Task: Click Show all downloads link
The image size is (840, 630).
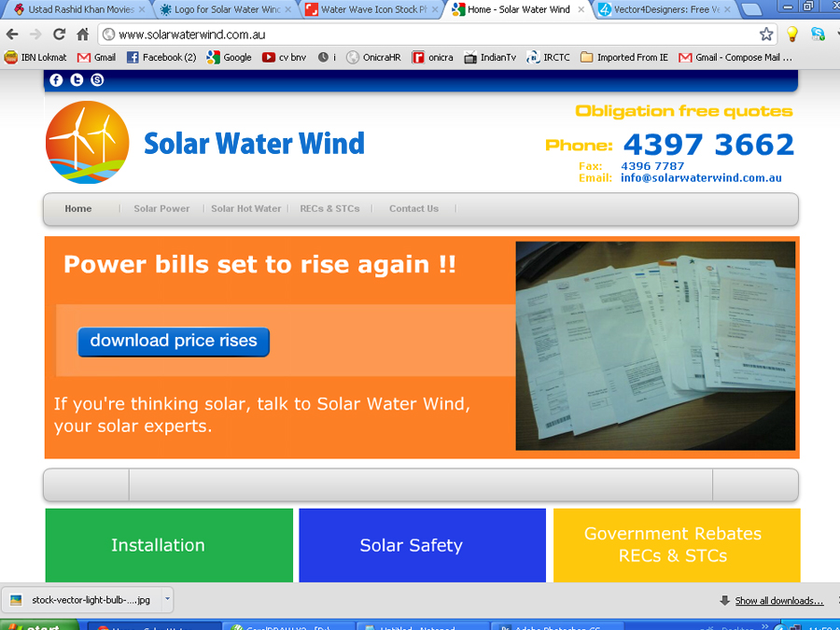Action: [x=779, y=600]
